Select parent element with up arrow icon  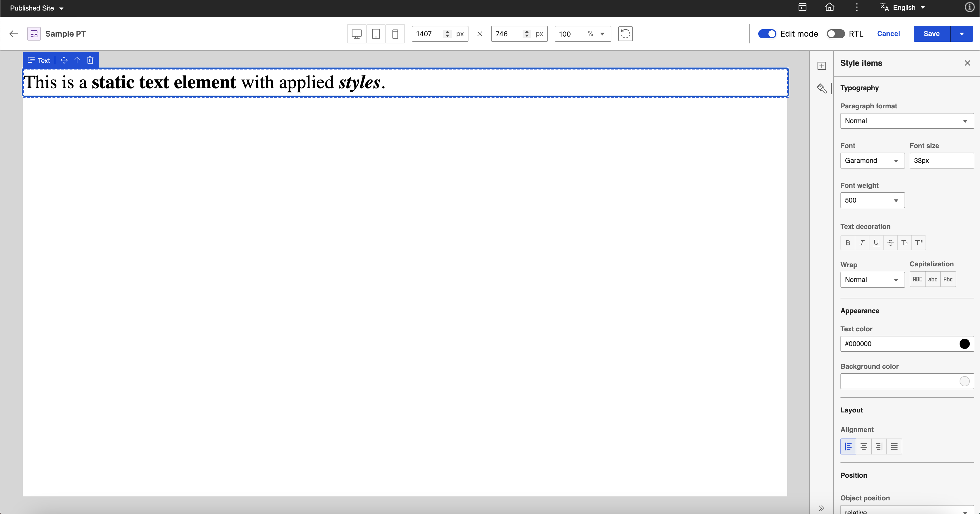[x=77, y=60]
